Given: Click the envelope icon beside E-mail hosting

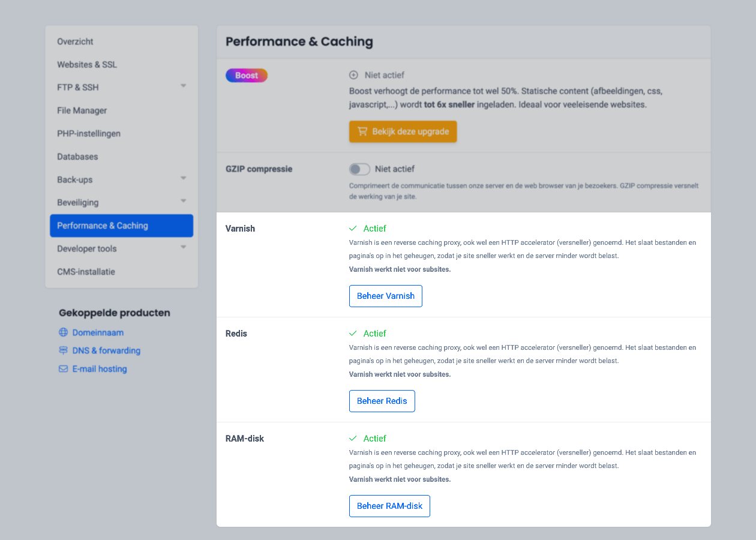Looking at the screenshot, I should pos(63,369).
